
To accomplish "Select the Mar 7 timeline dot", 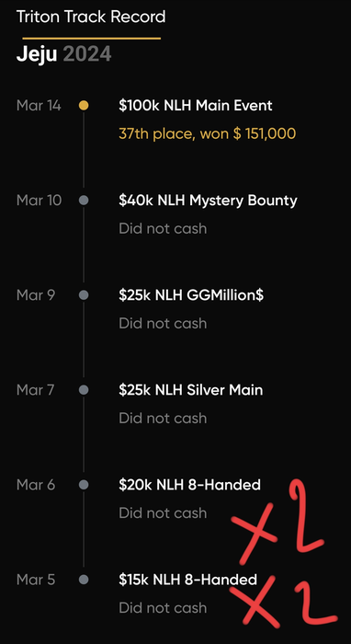I will (84, 390).
